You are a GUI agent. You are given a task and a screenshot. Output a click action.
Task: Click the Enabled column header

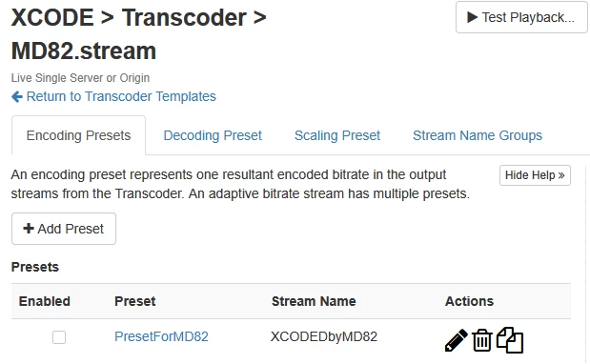point(45,301)
